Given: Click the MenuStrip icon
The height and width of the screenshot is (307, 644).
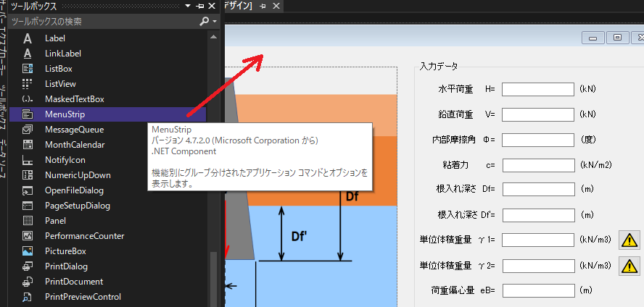Looking at the screenshot, I should [28, 114].
